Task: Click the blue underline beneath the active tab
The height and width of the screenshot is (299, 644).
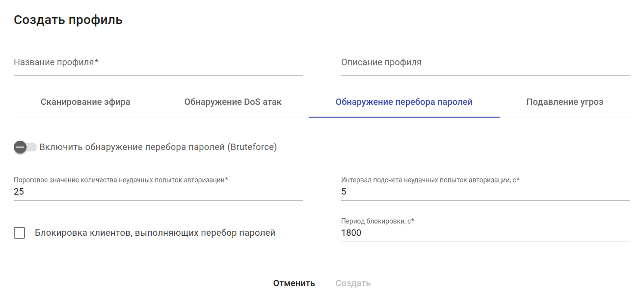Action: [404, 117]
